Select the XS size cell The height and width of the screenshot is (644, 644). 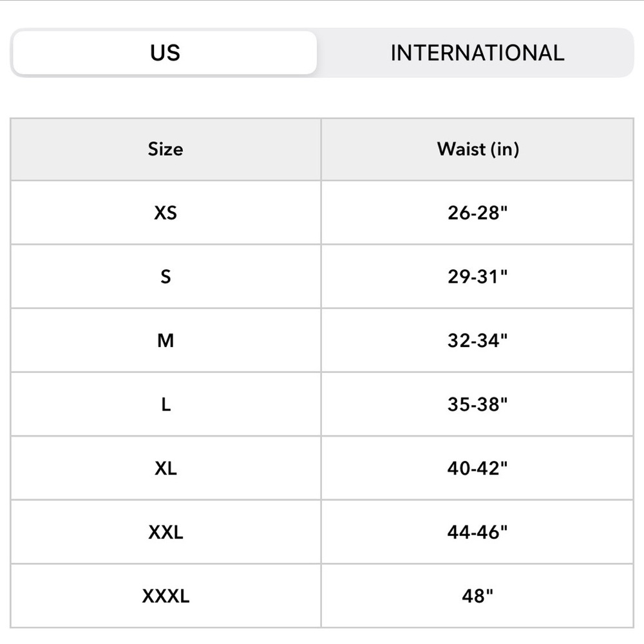pos(166,213)
